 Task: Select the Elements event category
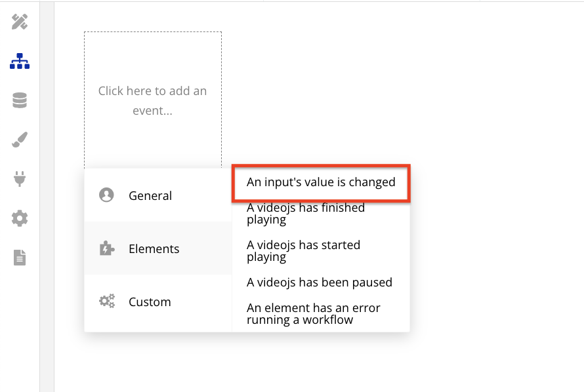(158, 248)
